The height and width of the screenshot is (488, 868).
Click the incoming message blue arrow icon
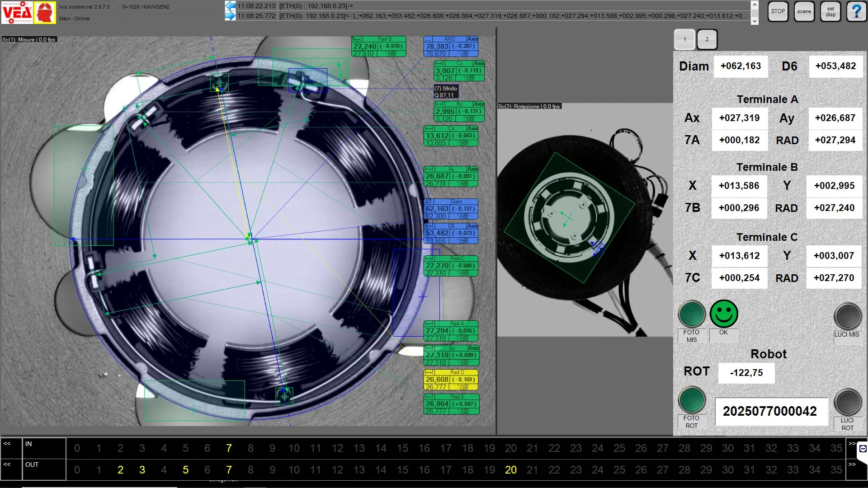[230, 6]
